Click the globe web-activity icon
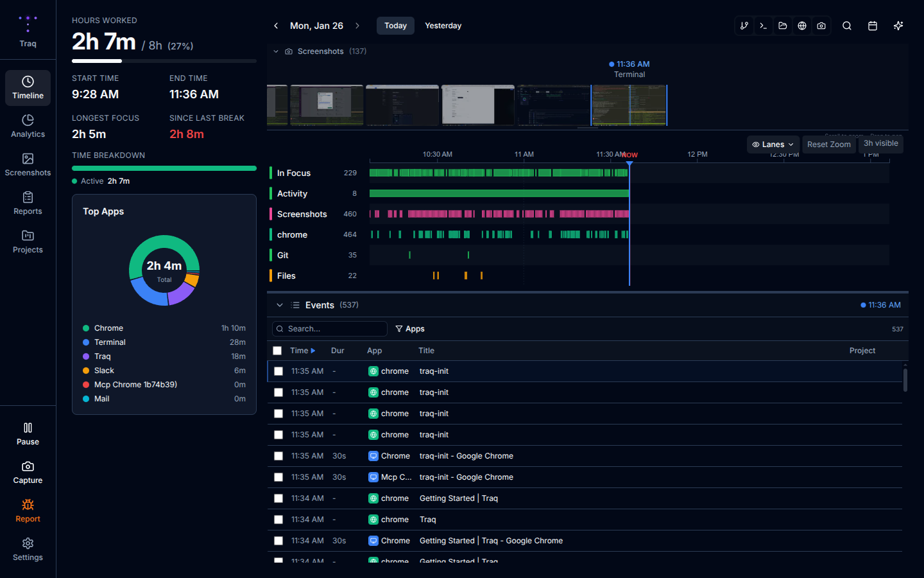Screen dimensions: 924x578 click(x=802, y=26)
